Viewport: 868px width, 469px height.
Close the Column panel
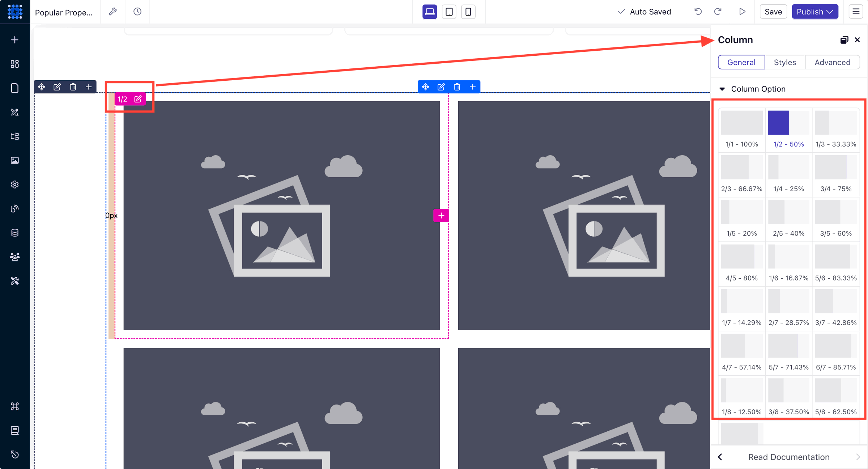(x=858, y=40)
